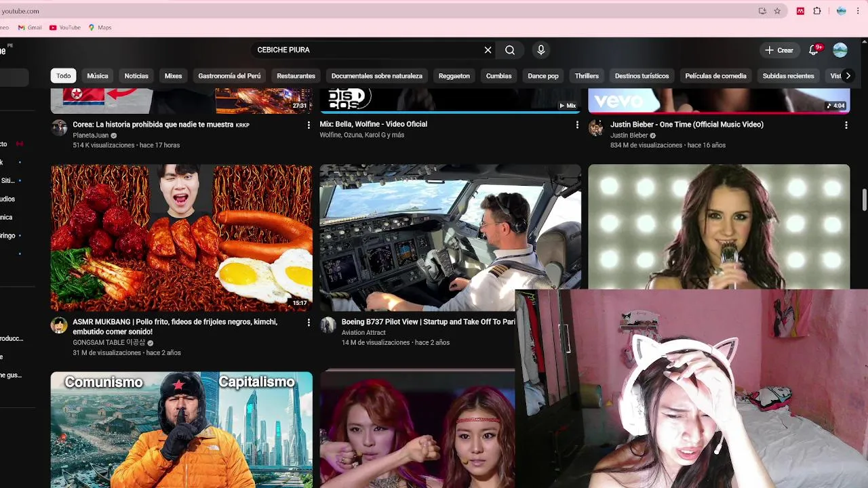The image size is (868, 488).
Task: Play the Comunismo Capitalismo thumbnail
Action: (182, 430)
